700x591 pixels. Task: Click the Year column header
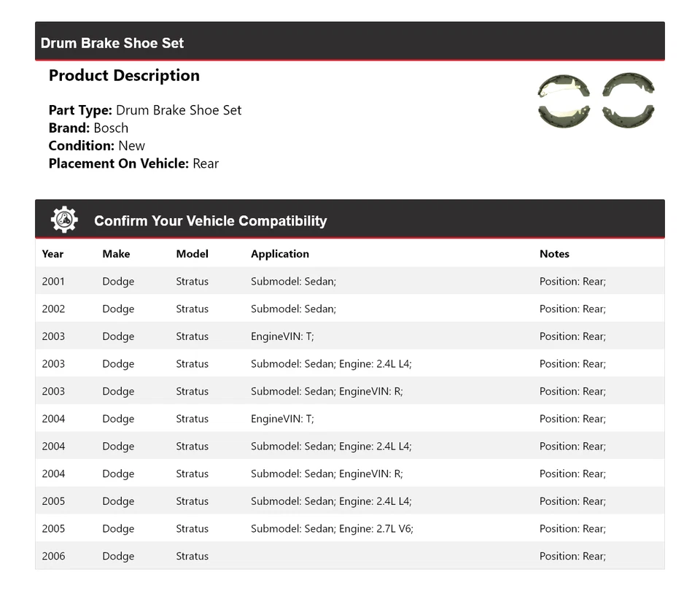click(52, 254)
